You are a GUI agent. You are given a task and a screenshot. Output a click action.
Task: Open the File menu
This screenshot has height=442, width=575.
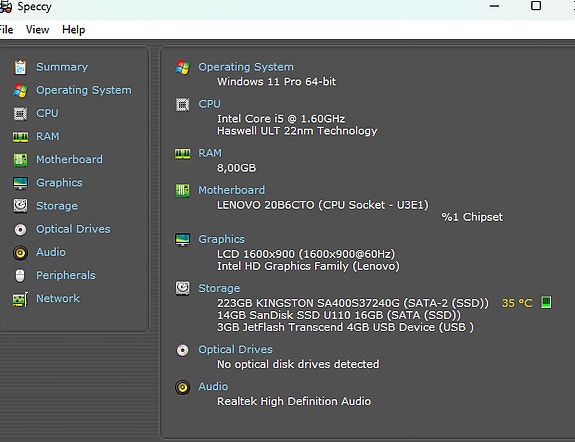[x=6, y=30]
